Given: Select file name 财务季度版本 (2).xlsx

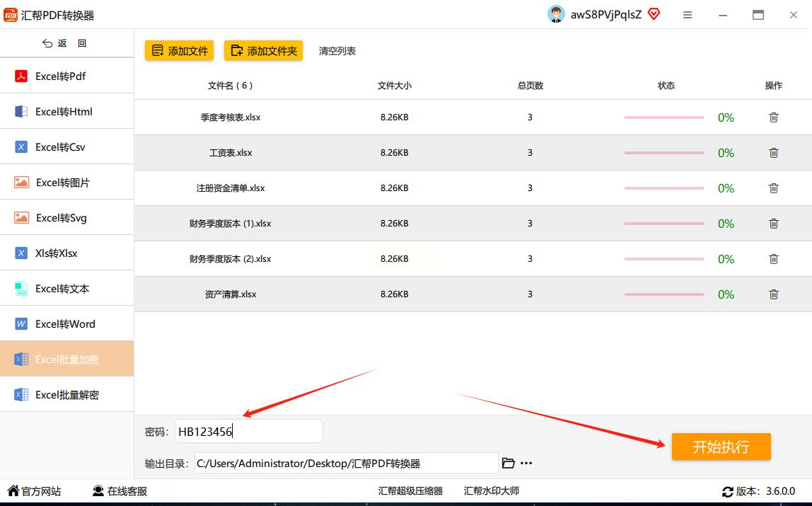Looking at the screenshot, I should (x=231, y=259).
